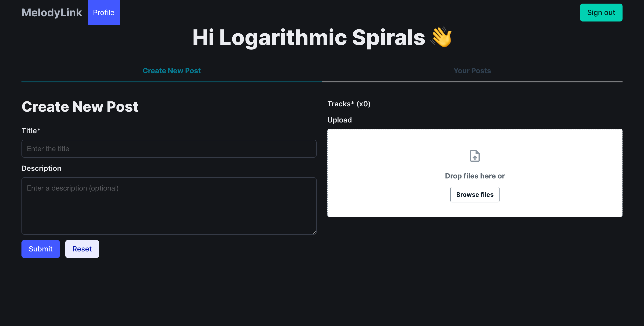Select the Profile navigation item
Viewport: 644px width, 326px height.
[x=104, y=13]
